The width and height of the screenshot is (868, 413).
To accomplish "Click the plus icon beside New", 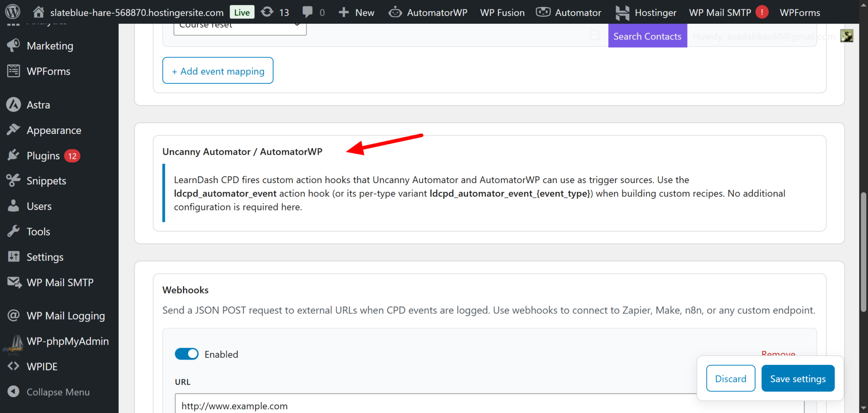I will click(344, 12).
